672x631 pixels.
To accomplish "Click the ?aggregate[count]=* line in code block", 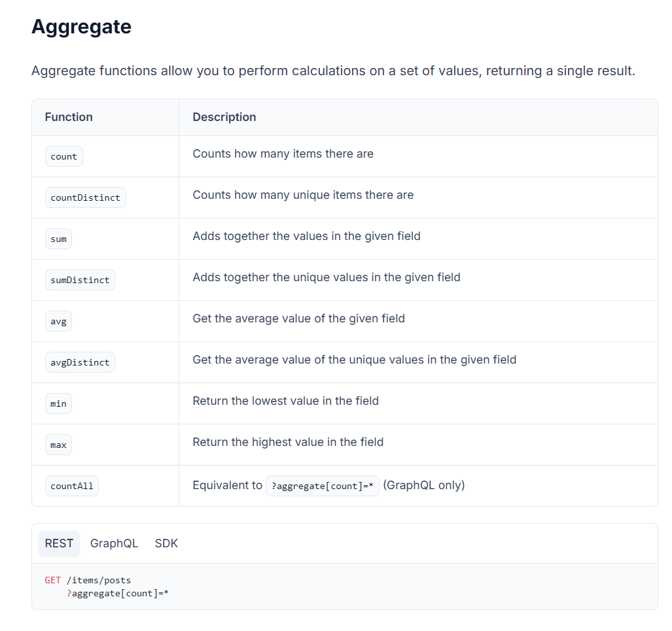I will pos(118,593).
